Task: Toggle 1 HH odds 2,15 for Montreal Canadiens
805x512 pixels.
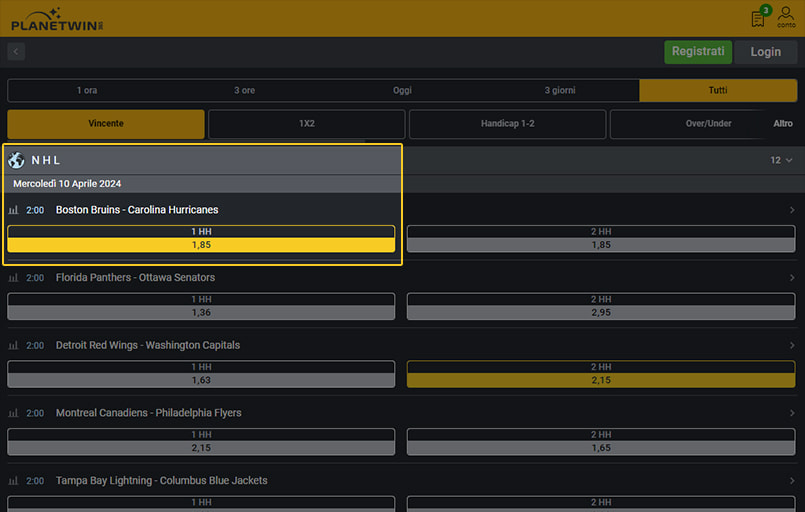Action: coord(201,442)
